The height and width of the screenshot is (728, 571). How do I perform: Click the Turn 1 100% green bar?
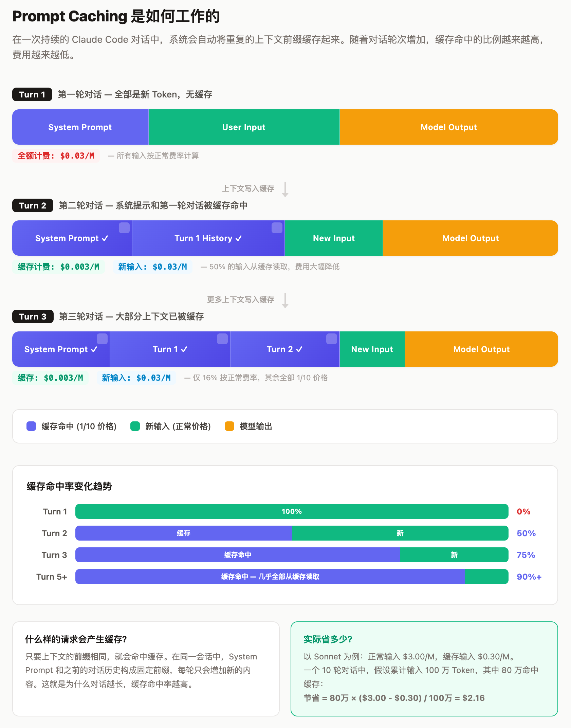[x=292, y=511]
